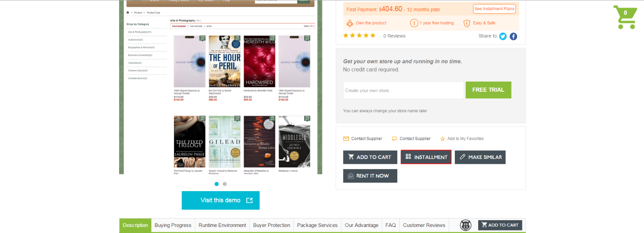This screenshot has width=644, height=233.
Task: Share on Twitter icon
Action: [x=503, y=36]
